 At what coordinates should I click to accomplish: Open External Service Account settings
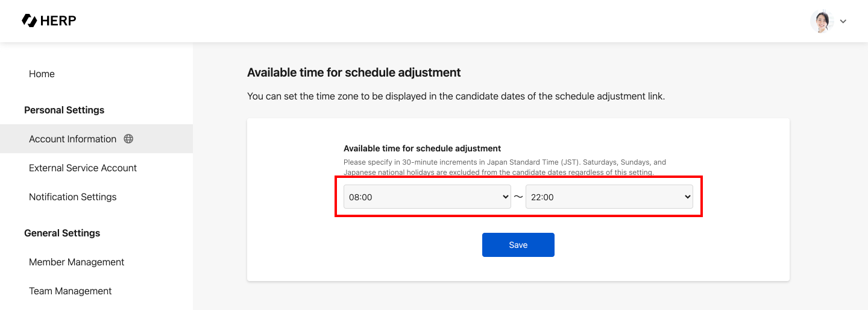click(83, 168)
